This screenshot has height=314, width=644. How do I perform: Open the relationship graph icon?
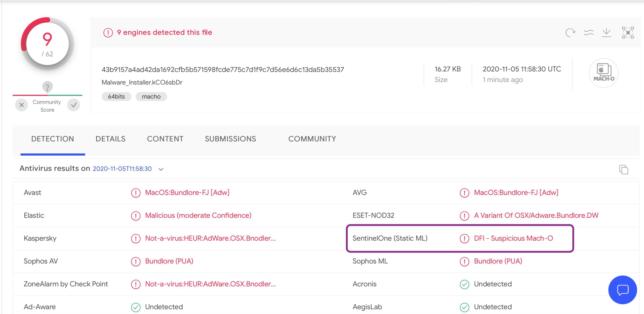(x=628, y=33)
